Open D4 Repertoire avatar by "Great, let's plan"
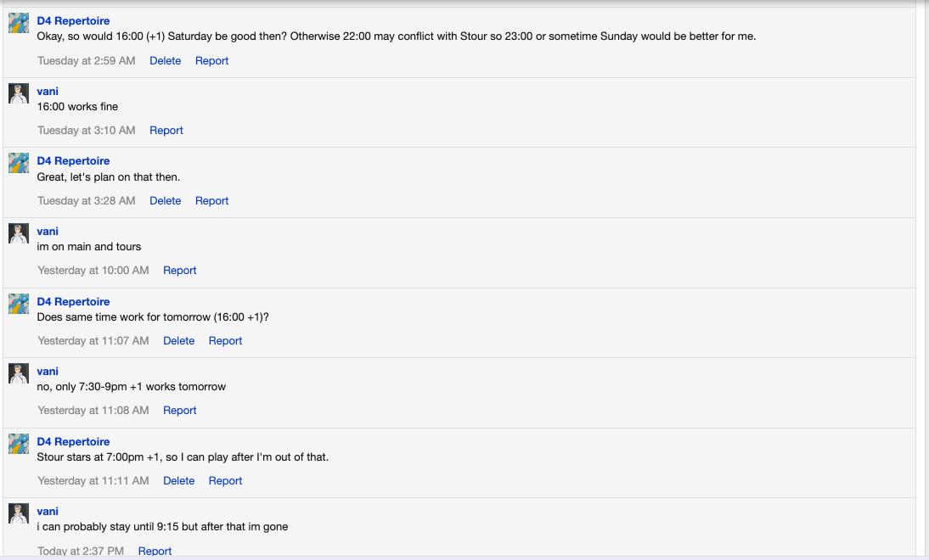 click(x=19, y=163)
